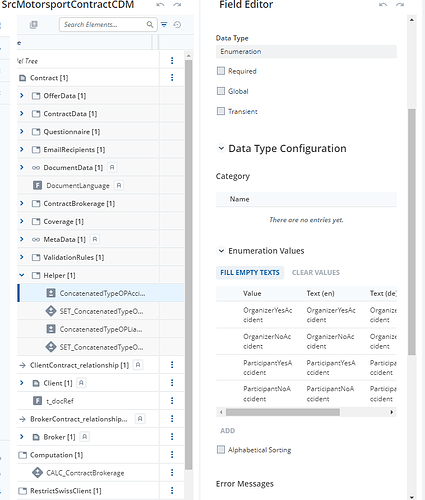Click redo arrow in SrcMotorsportContractCDM header
Image resolution: width=425 pixels, height=500 pixels.
pos(177,5)
